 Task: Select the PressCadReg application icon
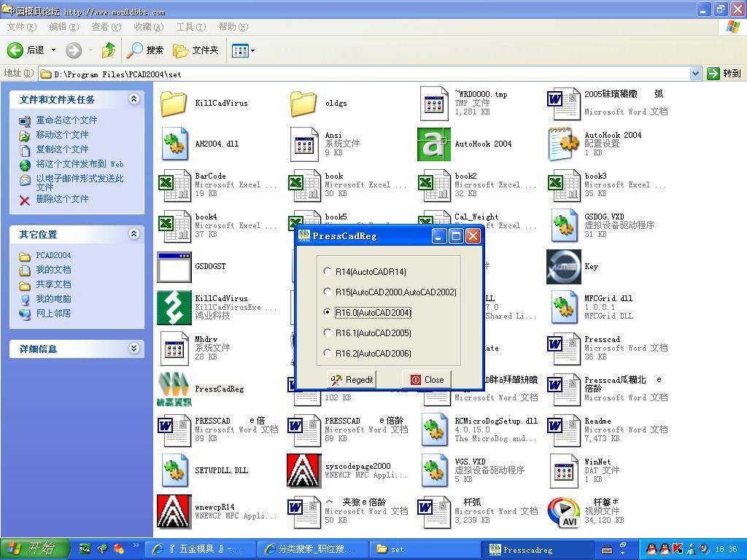(174, 389)
